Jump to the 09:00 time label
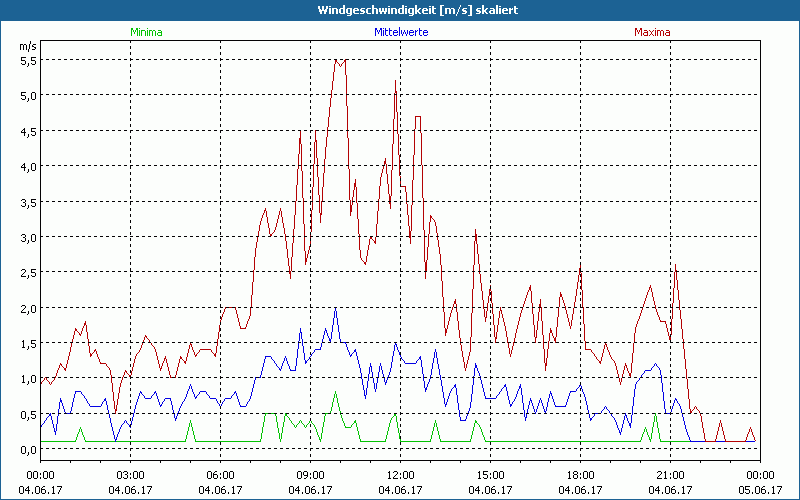Image resolution: width=800 pixels, height=500 pixels. point(310,475)
